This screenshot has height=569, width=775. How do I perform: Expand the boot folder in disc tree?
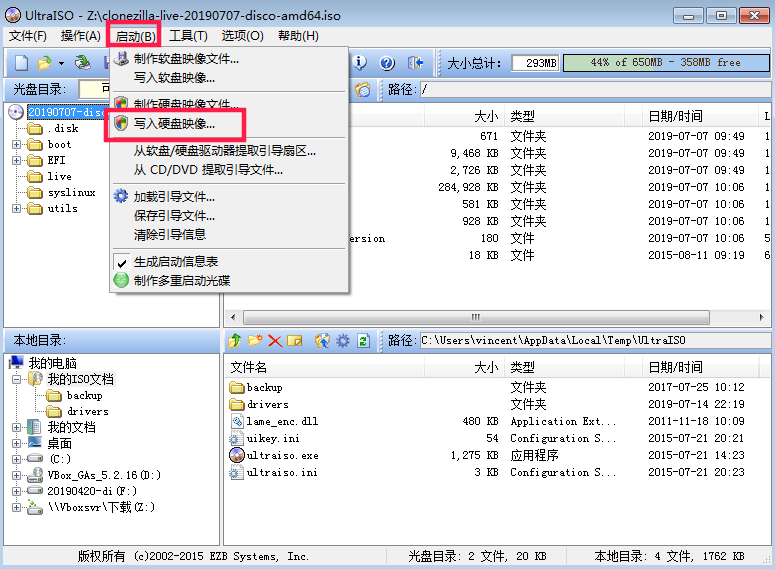coord(16,144)
